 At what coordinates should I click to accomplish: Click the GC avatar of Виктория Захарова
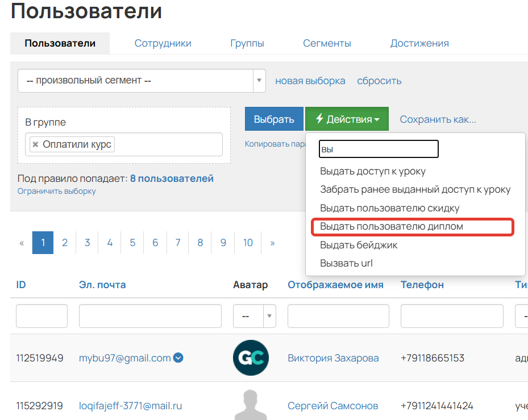click(251, 357)
